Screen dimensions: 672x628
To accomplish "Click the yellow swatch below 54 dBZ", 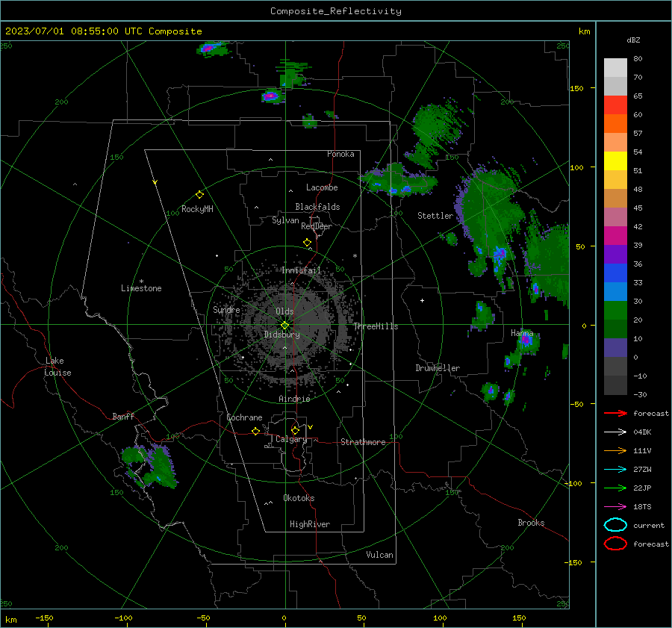I will 615,161.
